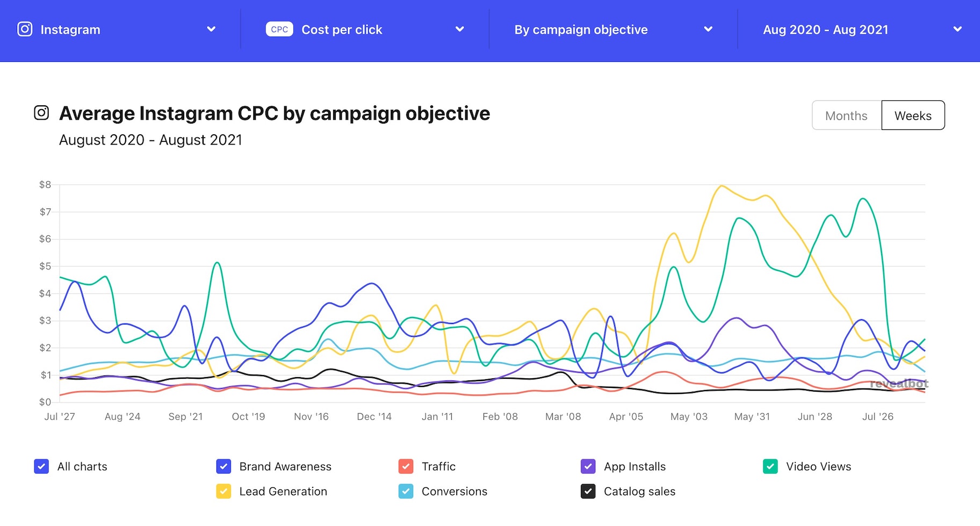The height and width of the screenshot is (526, 980).
Task: Toggle the Video Views checkbox
Action: (x=770, y=466)
